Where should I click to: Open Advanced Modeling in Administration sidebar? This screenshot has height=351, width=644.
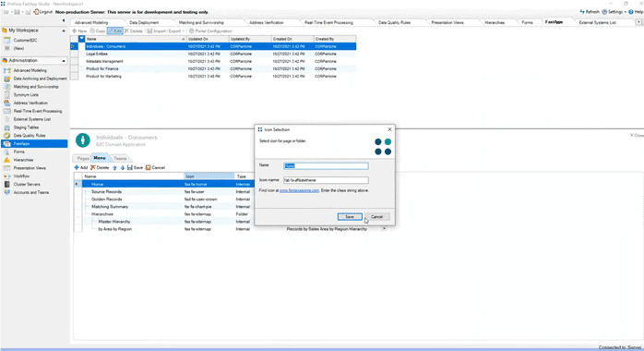[30, 70]
